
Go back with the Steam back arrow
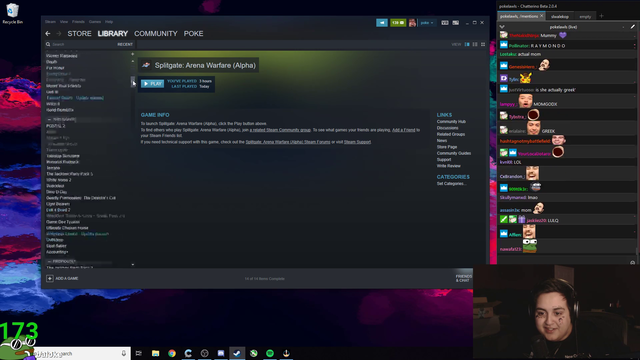tap(48, 33)
